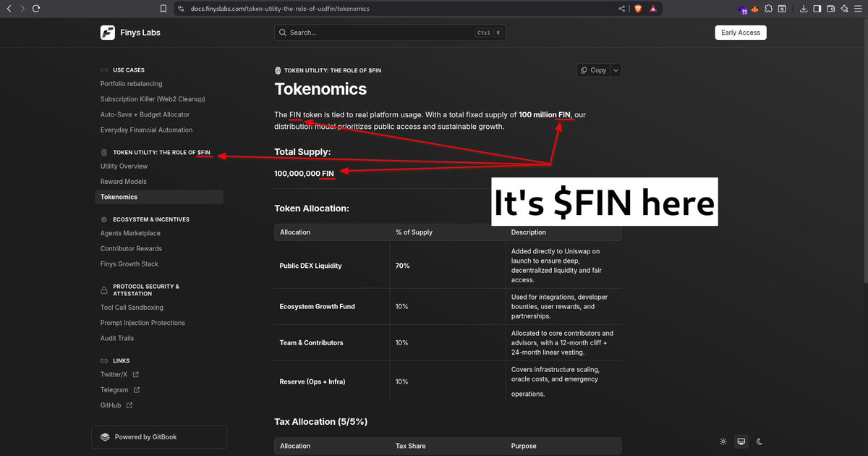Click the Tax Allocation (5/5%) heading
Screen dimensions: 868x456
tap(321, 421)
